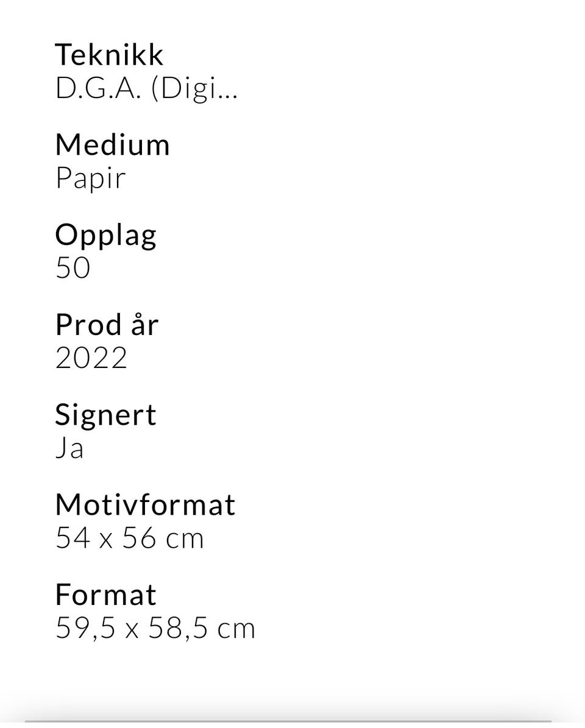Select the Ja value under Signert
Viewport: 585px width, 728px height.
69,448
